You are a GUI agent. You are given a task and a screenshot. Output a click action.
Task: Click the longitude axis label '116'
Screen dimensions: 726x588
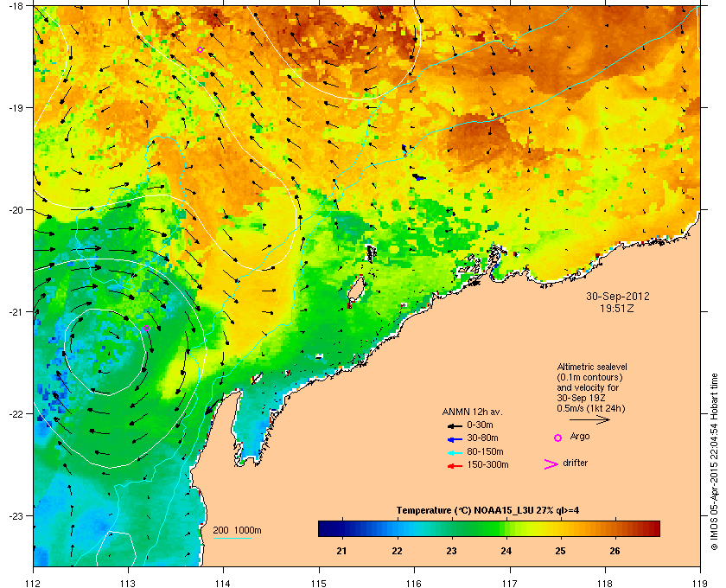click(x=414, y=584)
